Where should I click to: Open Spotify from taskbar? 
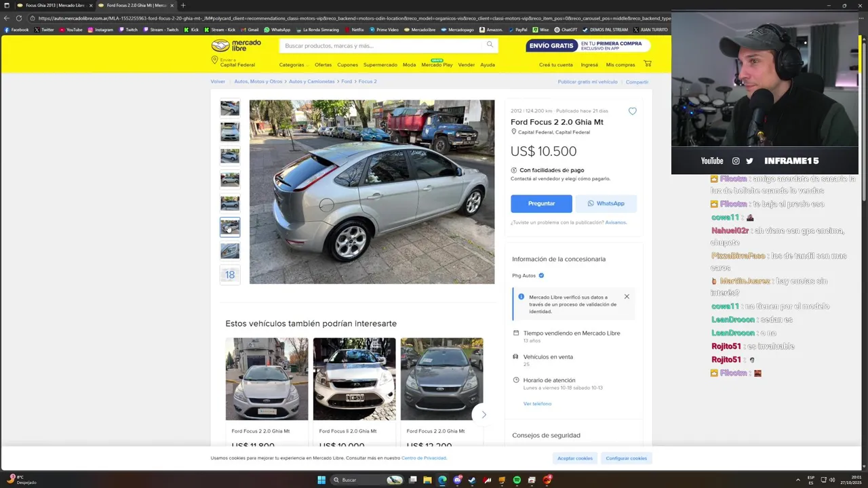[x=517, y=480]
